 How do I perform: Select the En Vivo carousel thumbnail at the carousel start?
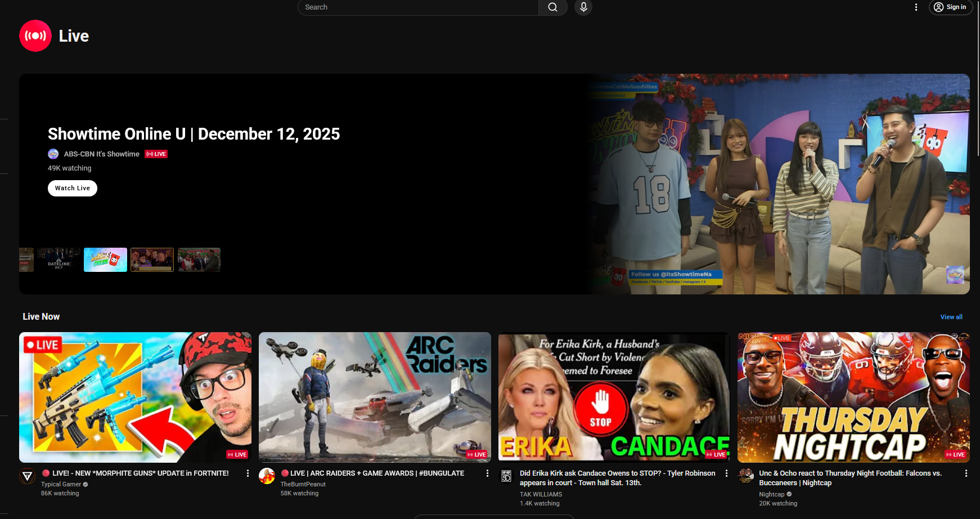[26, 260]
